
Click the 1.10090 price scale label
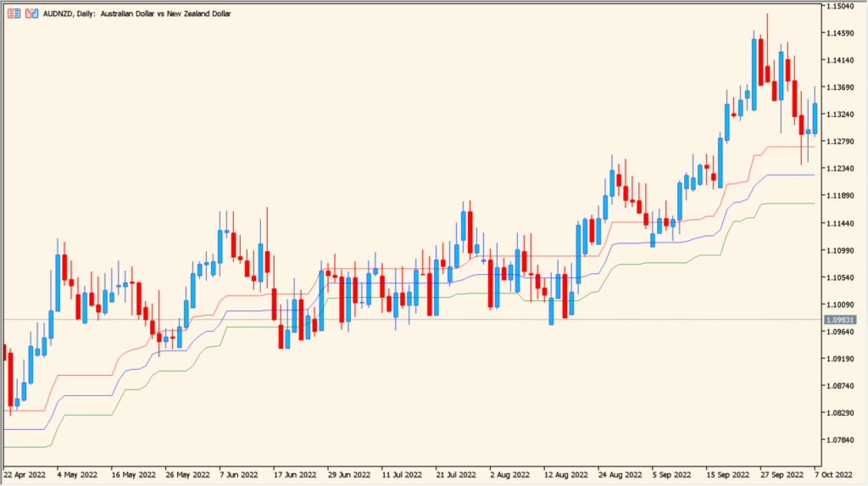pos(840,304)
